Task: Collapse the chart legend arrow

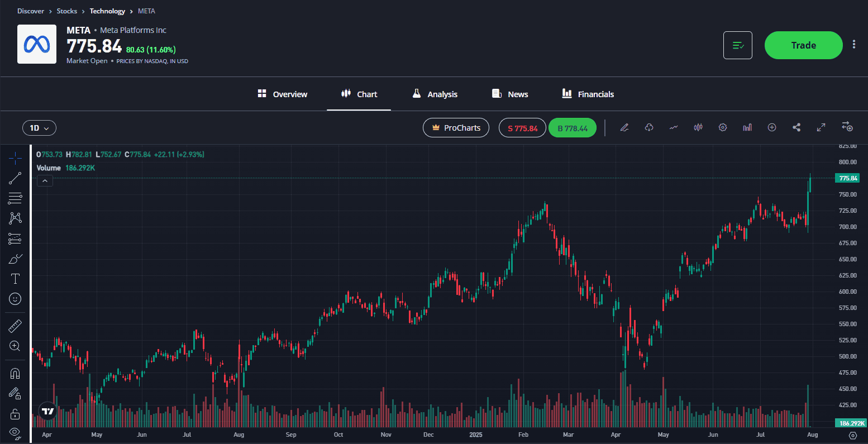Action: (x=45, y=180)
